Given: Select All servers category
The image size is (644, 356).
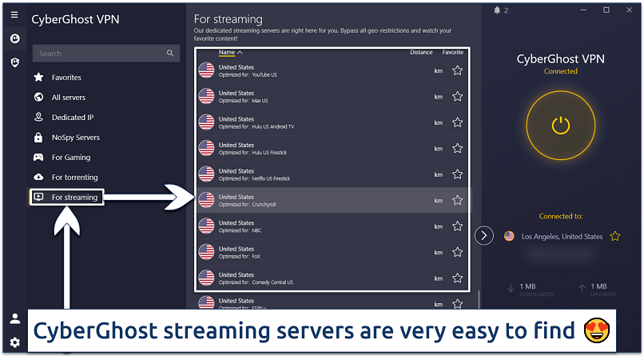Looking at the screenshot, I should (x=68, y=98).
